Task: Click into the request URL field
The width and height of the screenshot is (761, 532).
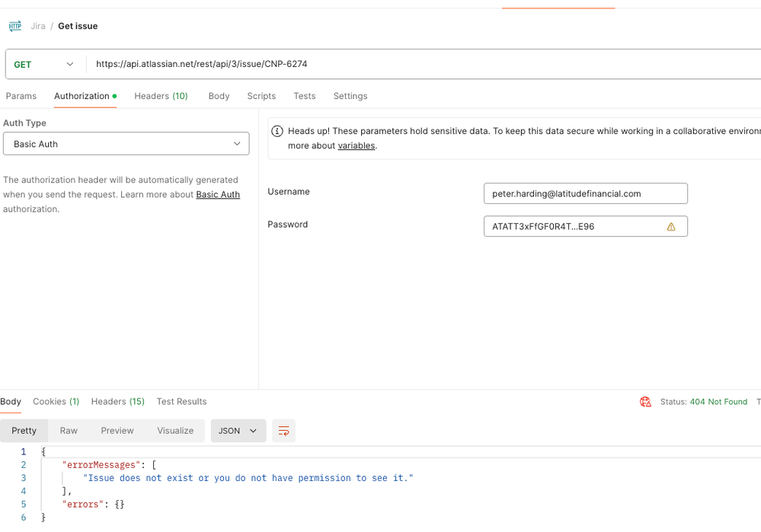Action: coord(424,64)
